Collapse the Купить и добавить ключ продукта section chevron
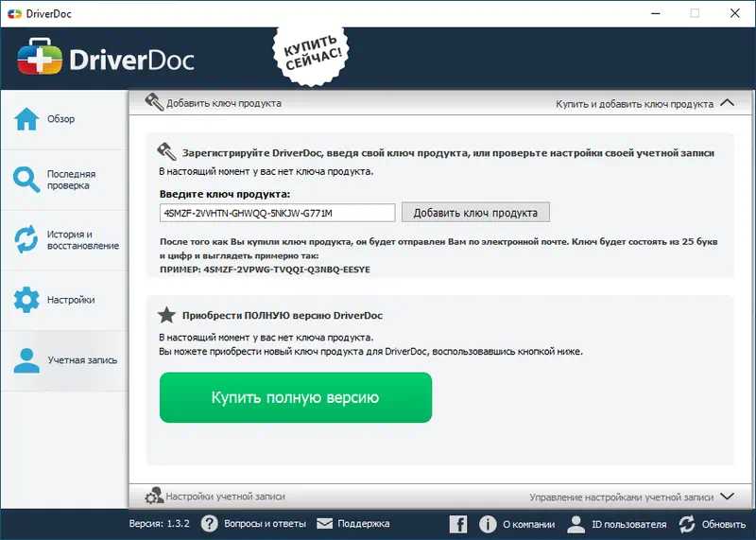 pyautogui.click(x=727, y=103)
